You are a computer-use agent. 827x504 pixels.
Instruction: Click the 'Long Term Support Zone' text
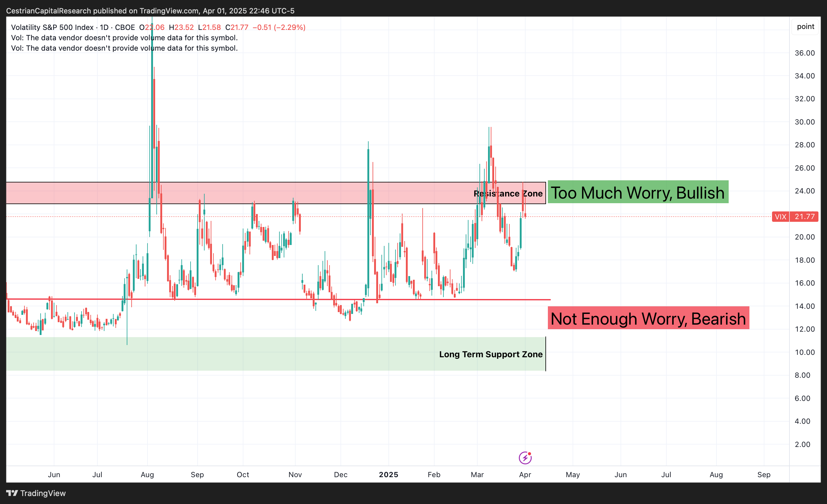(491, 354)
